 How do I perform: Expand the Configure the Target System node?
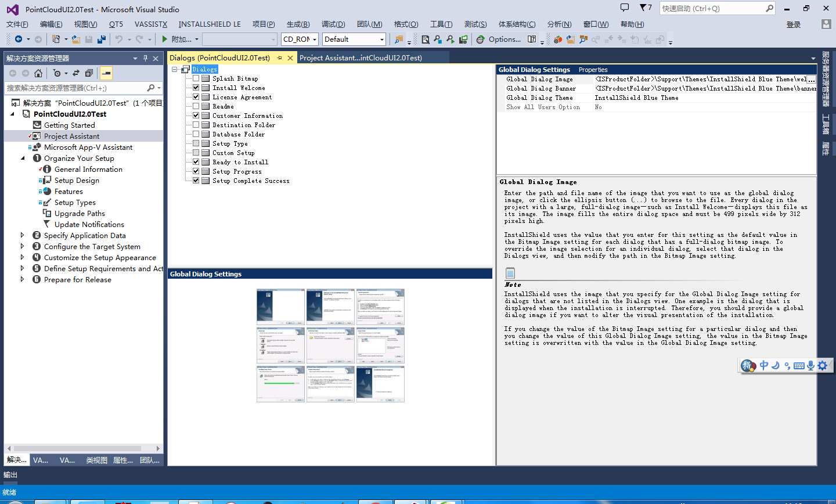tap(23, 246)
